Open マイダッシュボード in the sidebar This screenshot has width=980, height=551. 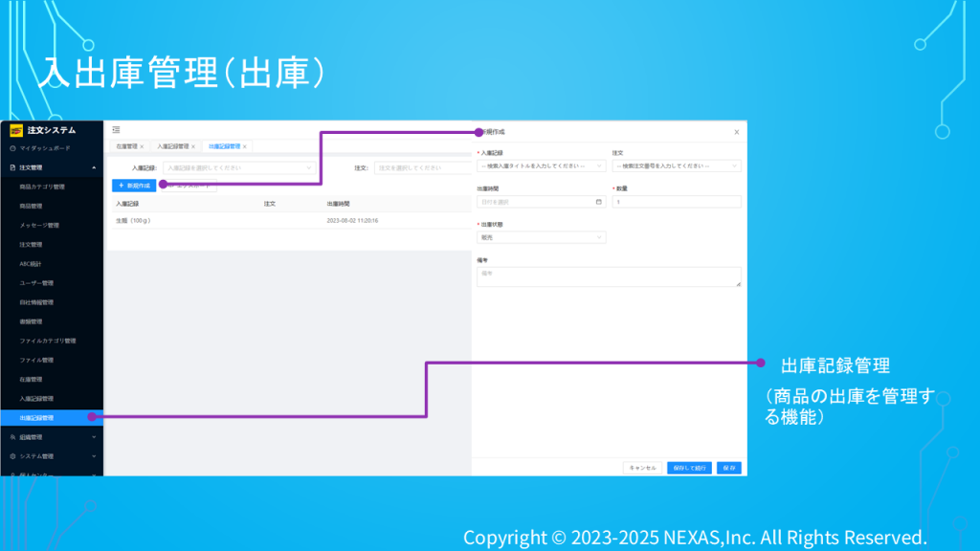[45, 148]
